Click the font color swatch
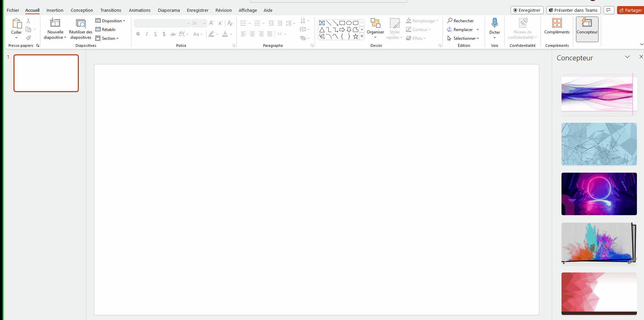644x320 pixels. pyautogui.click(x=225, y=34)
